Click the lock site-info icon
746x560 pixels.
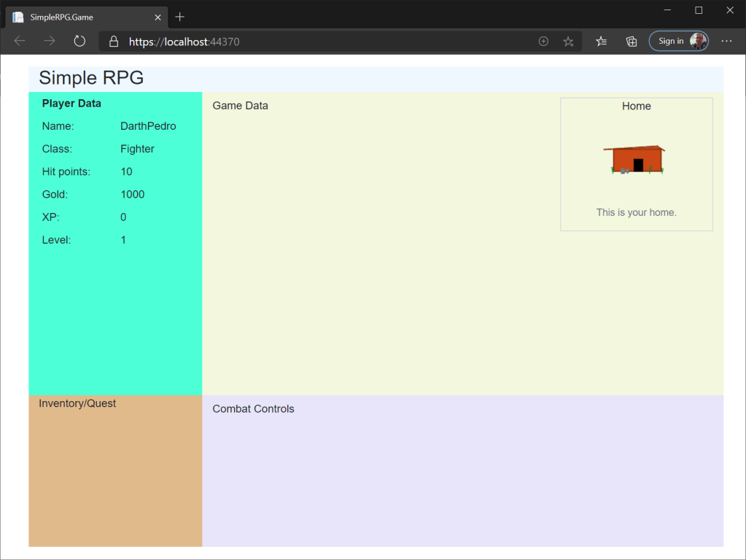point(114,42)
